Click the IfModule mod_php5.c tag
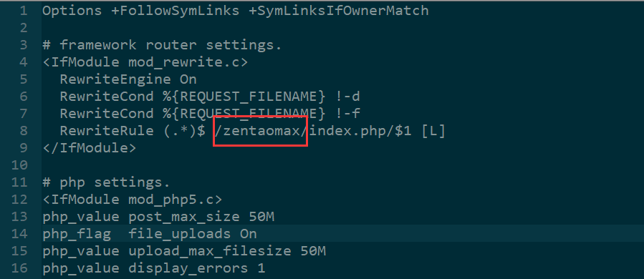Screen dimensions: 644x279 pos(133,200)
